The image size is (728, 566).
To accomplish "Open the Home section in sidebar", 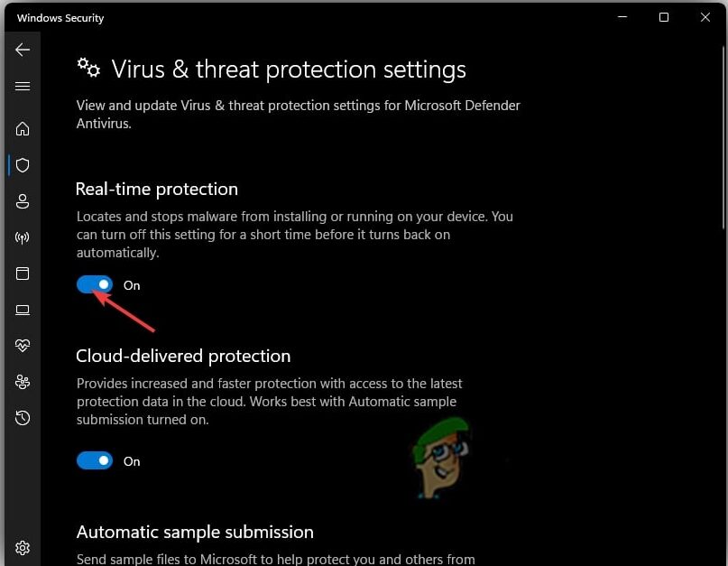I will (23, 129).
